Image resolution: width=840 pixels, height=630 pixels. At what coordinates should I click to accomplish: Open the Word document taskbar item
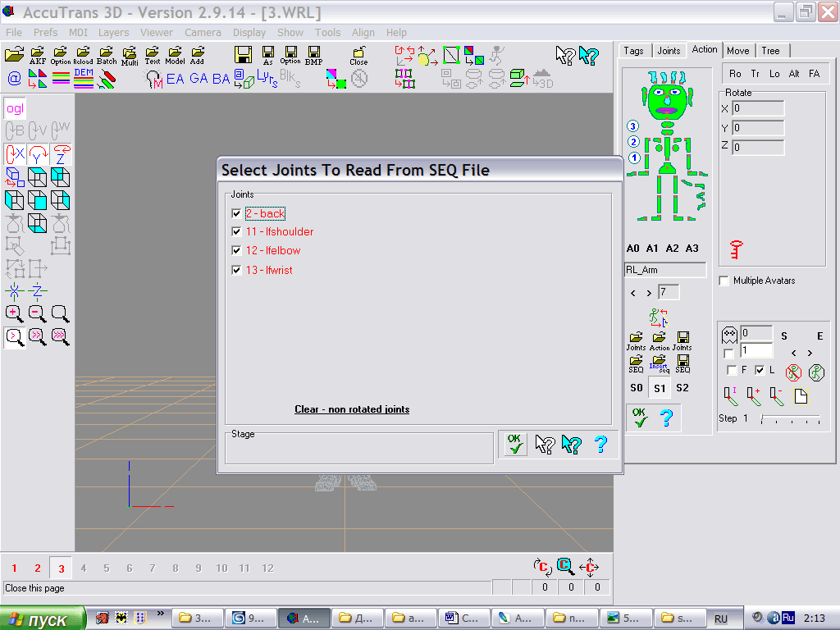point(464,619)
